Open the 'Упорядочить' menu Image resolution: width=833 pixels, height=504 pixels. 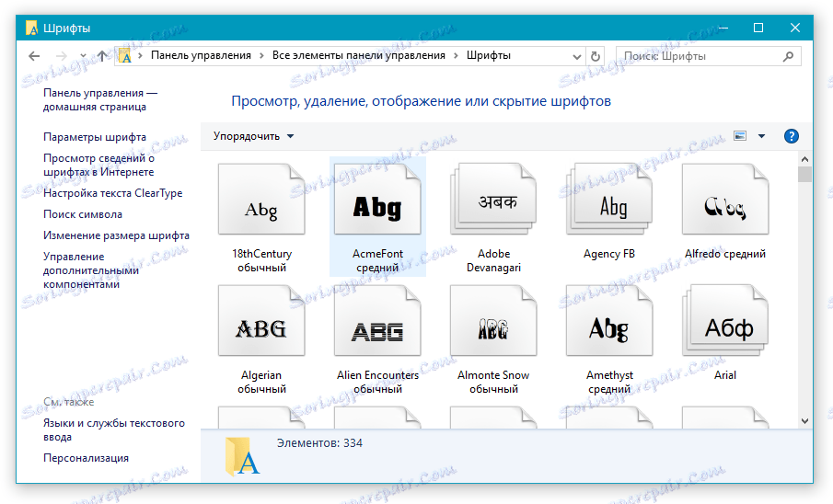click(x=253, y=136)
